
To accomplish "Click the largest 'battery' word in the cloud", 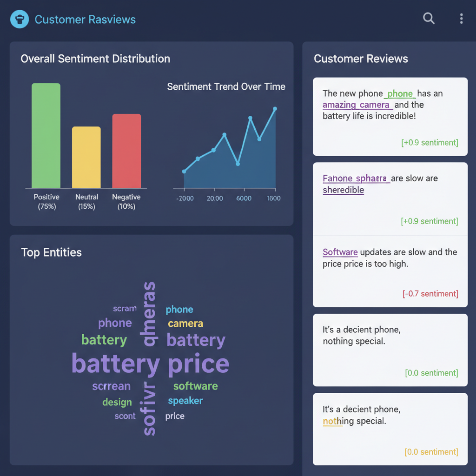I will coord(116,364).
